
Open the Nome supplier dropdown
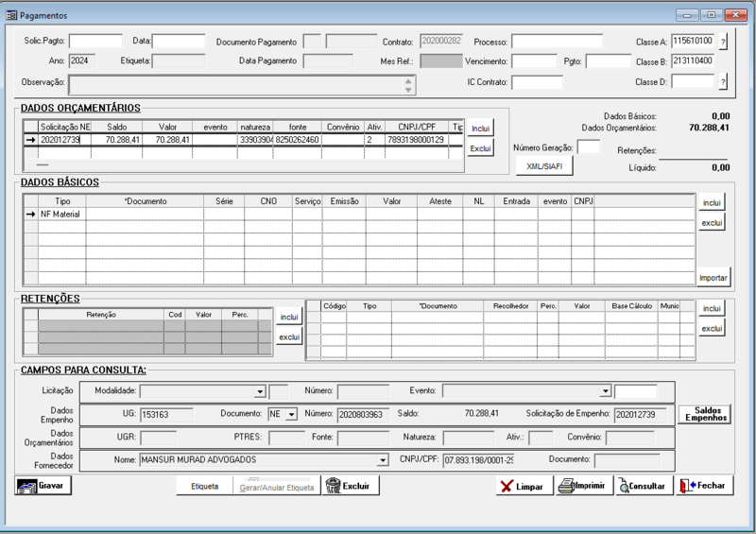coord(383,460)
